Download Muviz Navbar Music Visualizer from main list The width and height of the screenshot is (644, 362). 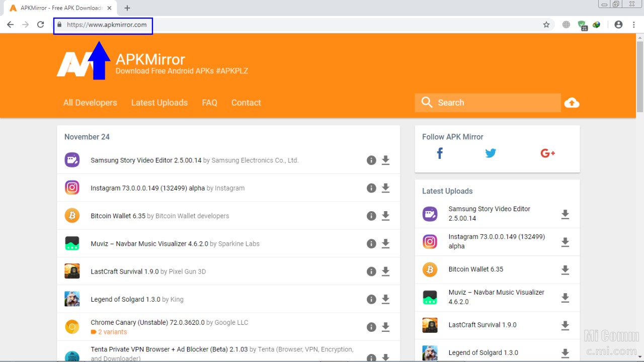(x=385, y=244)
